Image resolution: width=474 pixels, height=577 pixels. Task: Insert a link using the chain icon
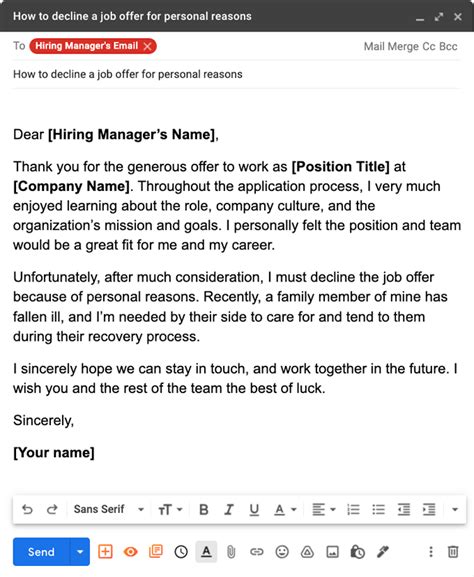pyautogui.click(x=257, y=552)
